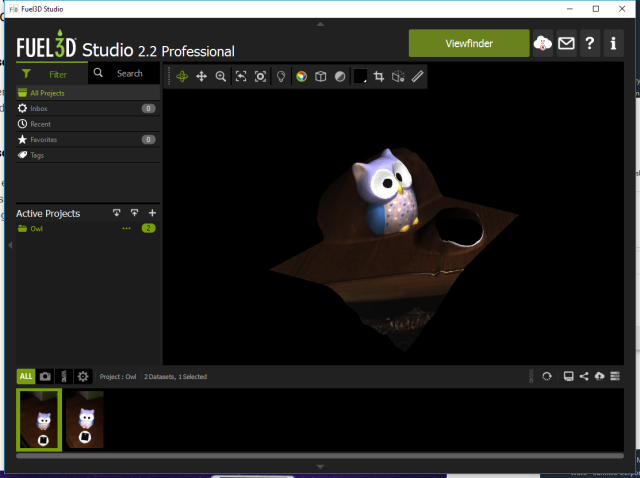
Task: Click the Viewfinder button
Action: coord(469,43)
